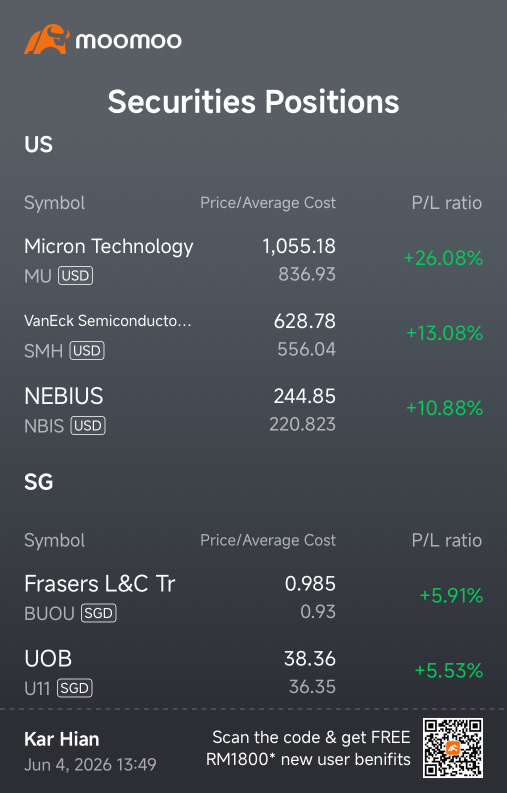Image resolution: width=507 pixels, height=793 pixels.
Task: Open the VanEck Semiconductor position row
Action: [x=254, y=335]
